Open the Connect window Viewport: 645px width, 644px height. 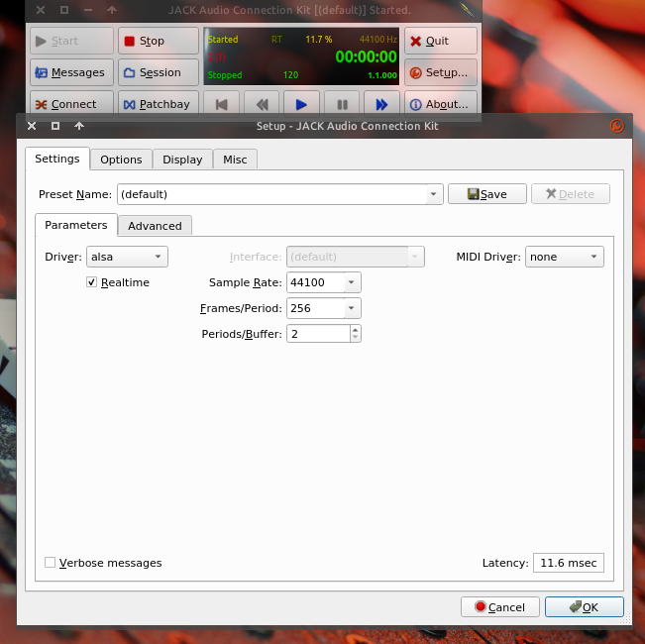point(69,104)
